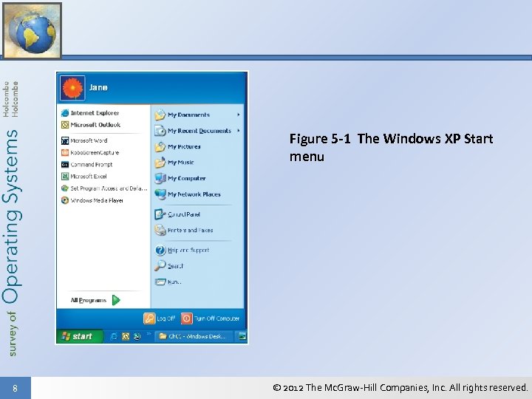The width and height of the screenshot is (532, 399).
Task: Open Microsoft Word icon in Start menu
Action: click(65, 140)
